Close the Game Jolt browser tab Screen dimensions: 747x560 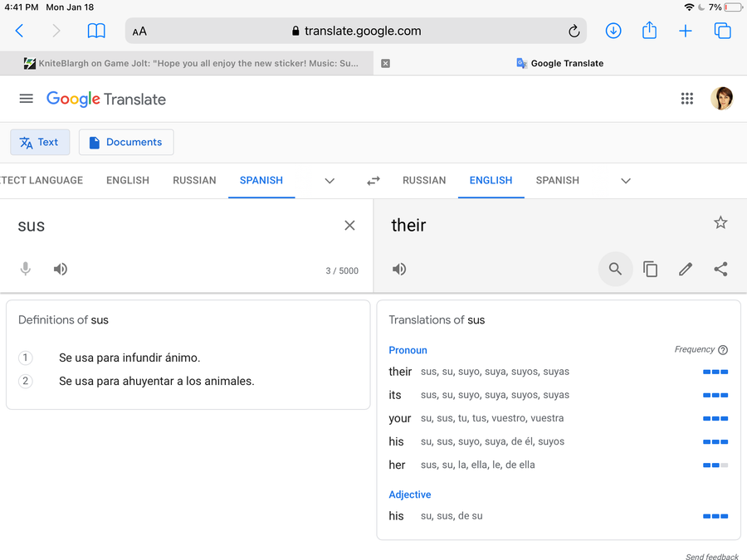(385, 63)
